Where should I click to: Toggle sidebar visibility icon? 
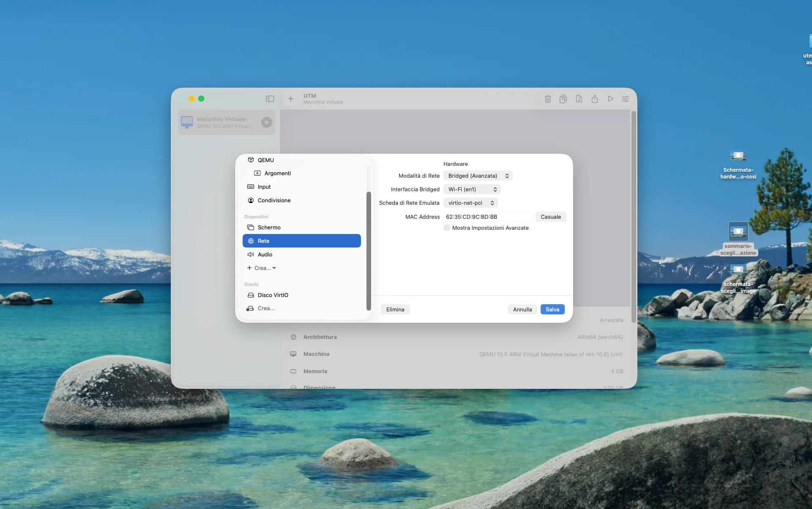(270, 99)
